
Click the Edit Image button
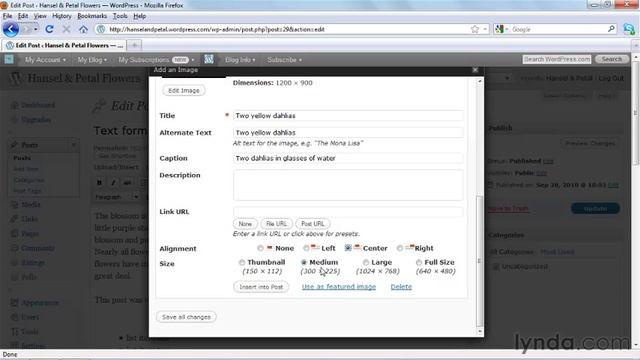tap(184, 91)
